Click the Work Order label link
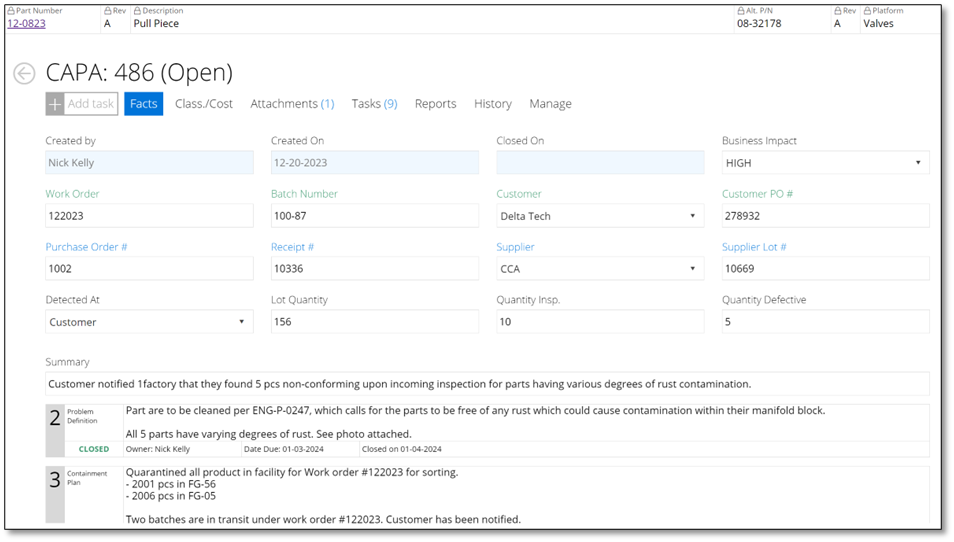Screen dimensions: 954x542 coord(72,194)
